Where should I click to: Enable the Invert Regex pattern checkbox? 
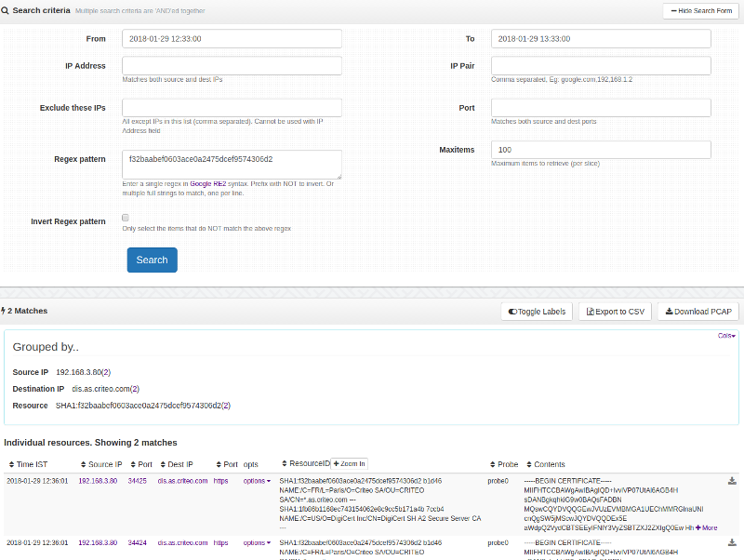(126, 218)
